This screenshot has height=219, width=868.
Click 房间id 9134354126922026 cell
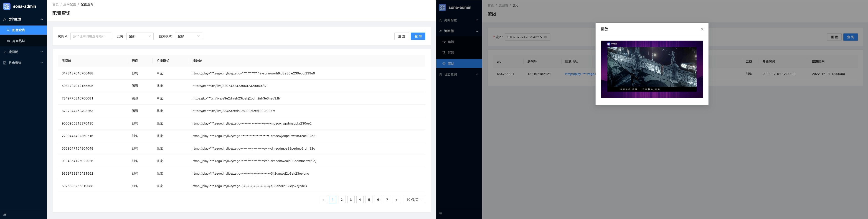[x=78, y=161]
